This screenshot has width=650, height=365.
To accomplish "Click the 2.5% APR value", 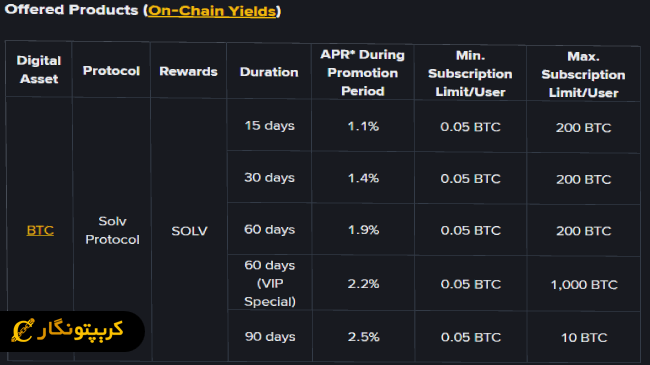I will pos(364,337).
